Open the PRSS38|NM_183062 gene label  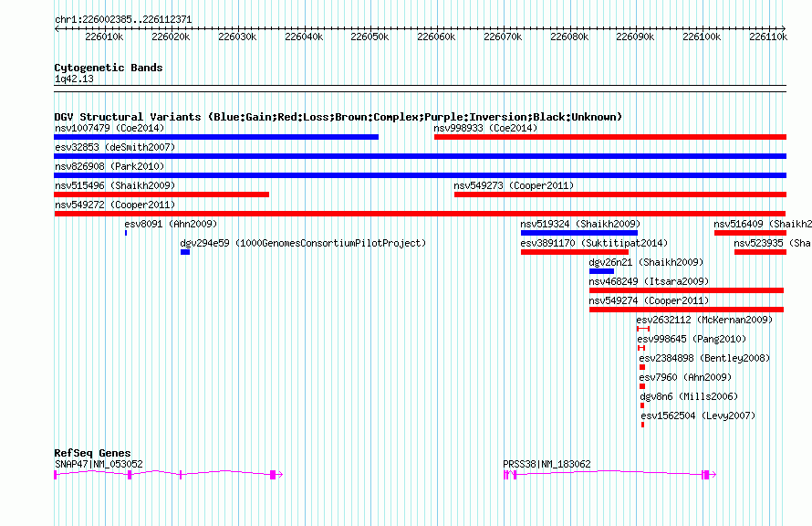[547, 464]
